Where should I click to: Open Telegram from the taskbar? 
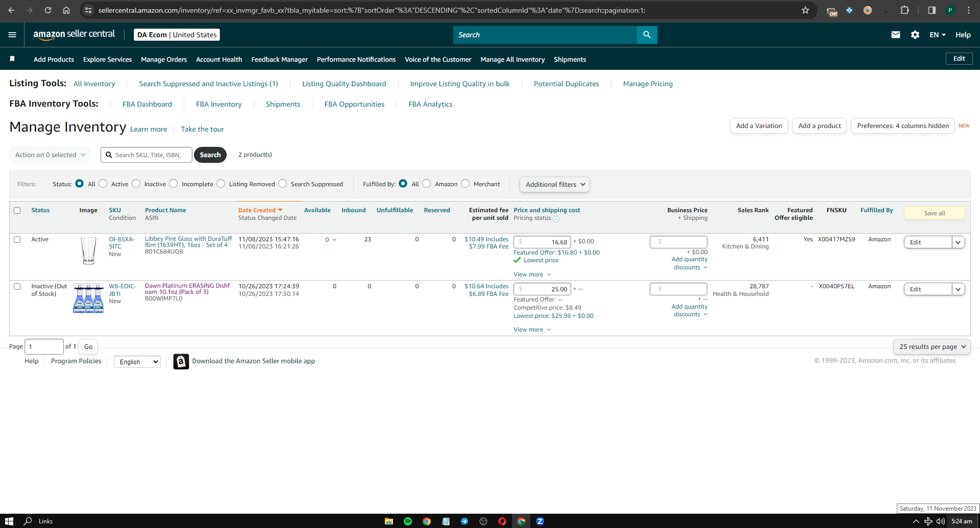click(464, 521)
